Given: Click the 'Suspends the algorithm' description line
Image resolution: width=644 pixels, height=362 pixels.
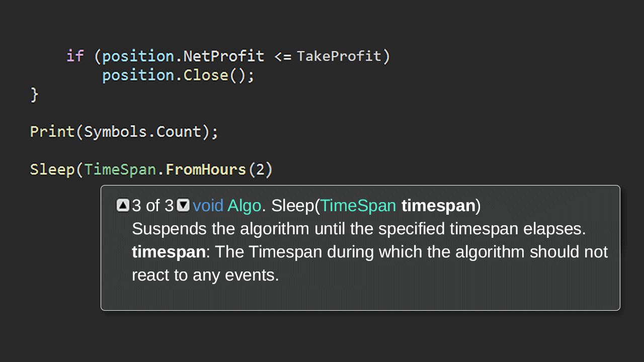Looking at the screenshot, I should tap(359, 229).
